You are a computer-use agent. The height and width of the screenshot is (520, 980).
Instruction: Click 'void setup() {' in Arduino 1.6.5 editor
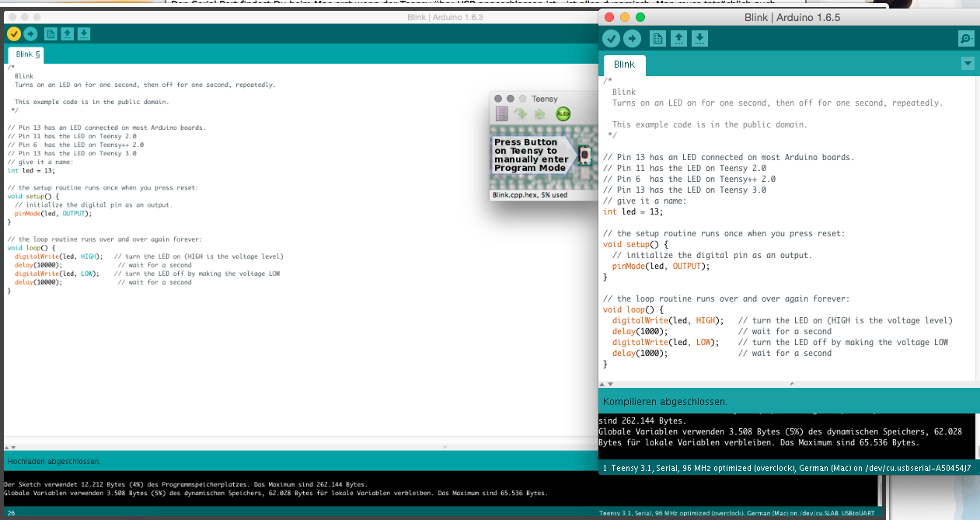click(636, 244)
